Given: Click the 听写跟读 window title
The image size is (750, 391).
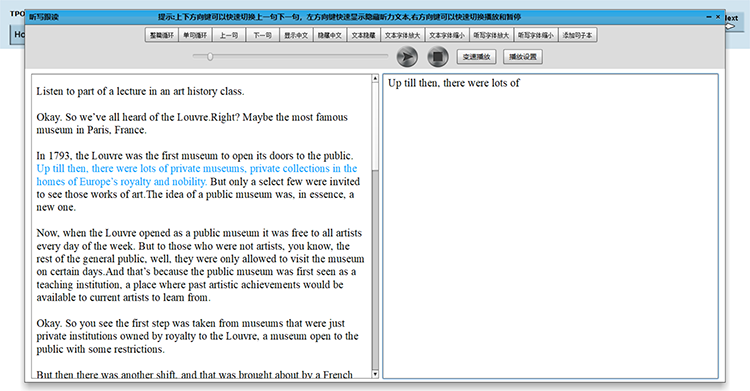Looking at the screenshot, I should click(44, 17).
